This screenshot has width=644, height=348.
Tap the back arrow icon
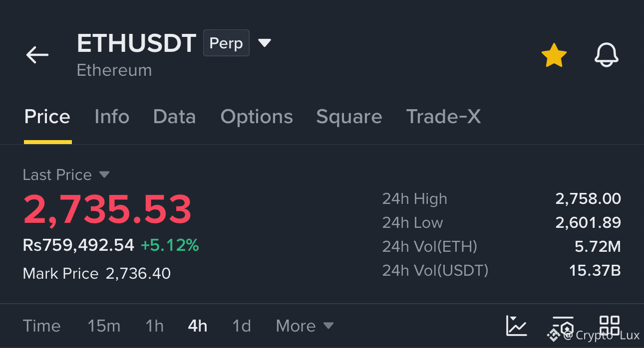[37, 55]
